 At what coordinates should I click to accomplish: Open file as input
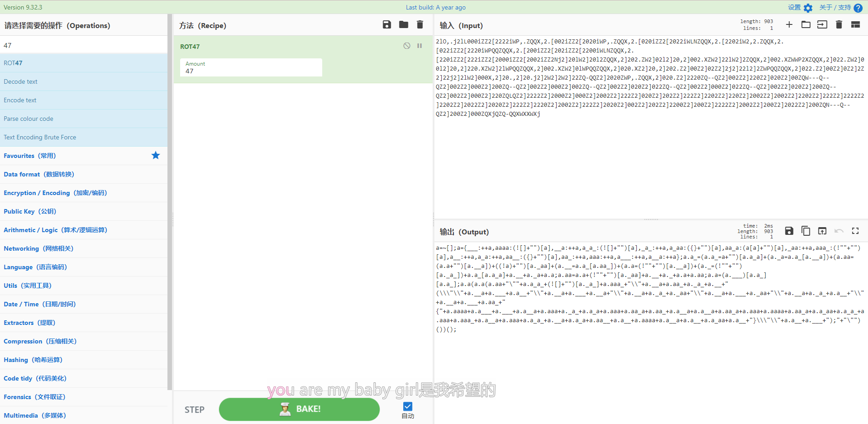[822, 24]
